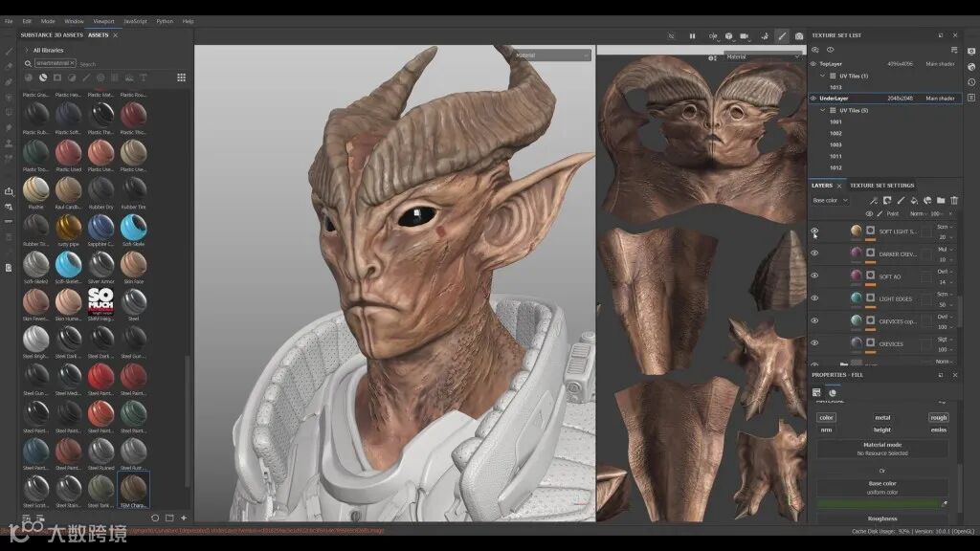Filter assets by smart materials icon
This screenshot has width=980, height=551.
[43, 77]
